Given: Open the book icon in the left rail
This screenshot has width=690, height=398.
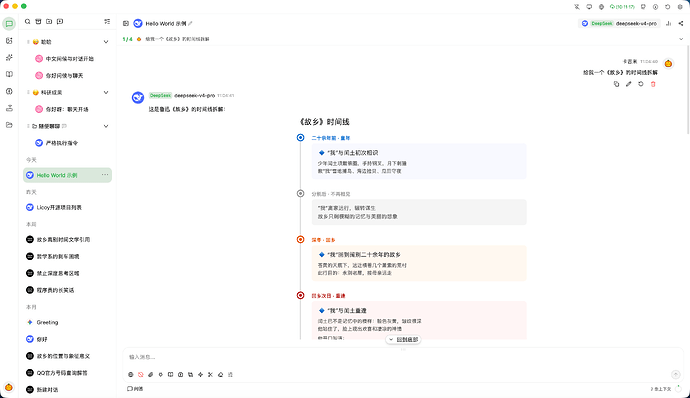Looking at the screenshot, I should 9,74.
